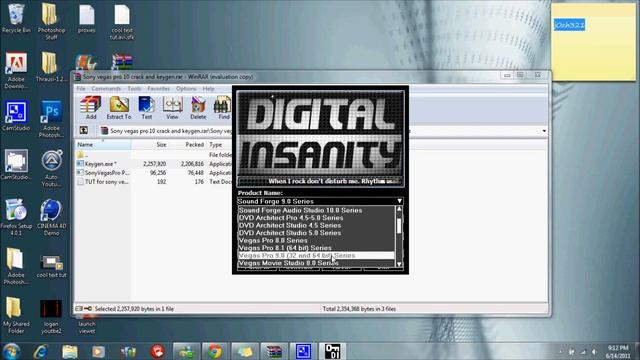Choose Vegas Movie Studio 8.0 Series
The height and width of the screenshot is (360, 640).
(x=316, y=263)
